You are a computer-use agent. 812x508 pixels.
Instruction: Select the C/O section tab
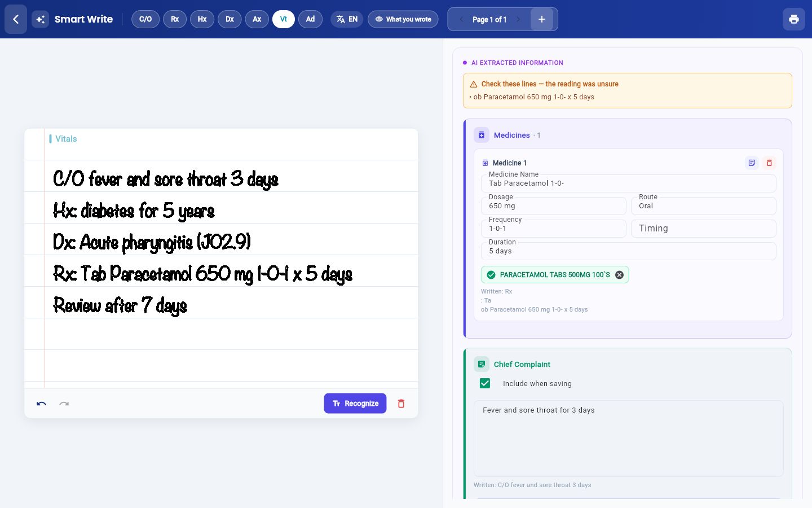coord(145,19)
